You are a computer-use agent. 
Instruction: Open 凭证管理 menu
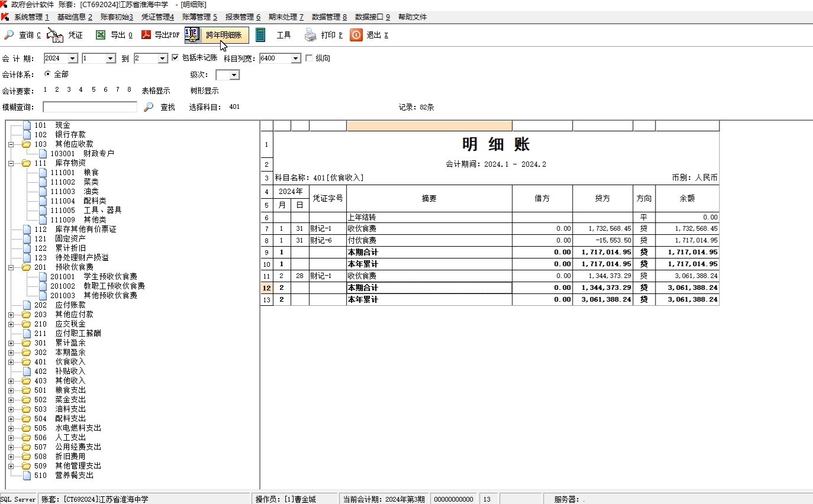[157, 17]
